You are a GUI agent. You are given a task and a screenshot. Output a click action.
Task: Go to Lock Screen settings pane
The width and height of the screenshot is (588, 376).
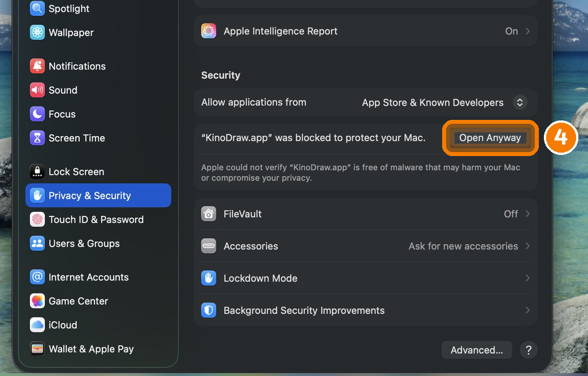coord(98,172)
